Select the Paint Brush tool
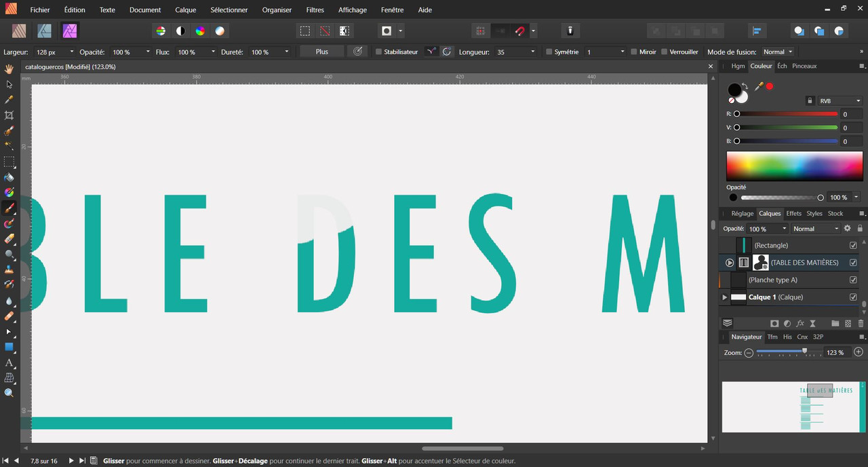Screen dimensions: 868x467 9,208
